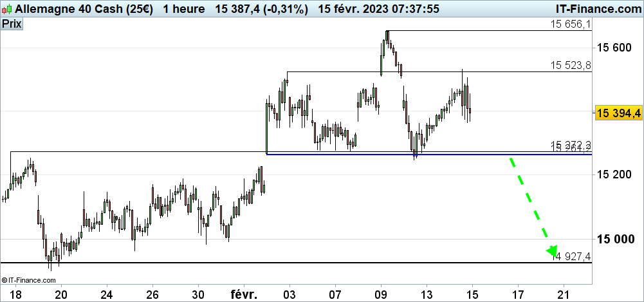The width and height of the screenshot is (644, 302).
Task: Click the 21 date marker on time axis
Action: [x=564, y=294]
